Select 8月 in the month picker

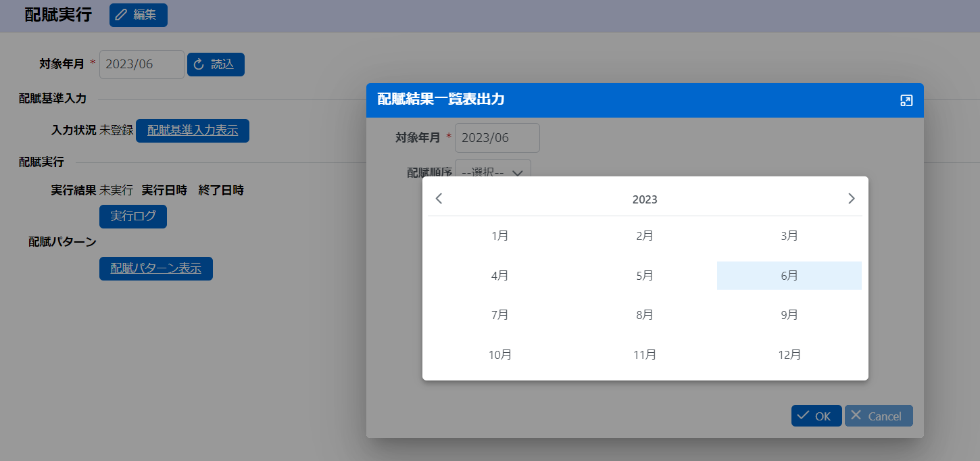[645, 315]
